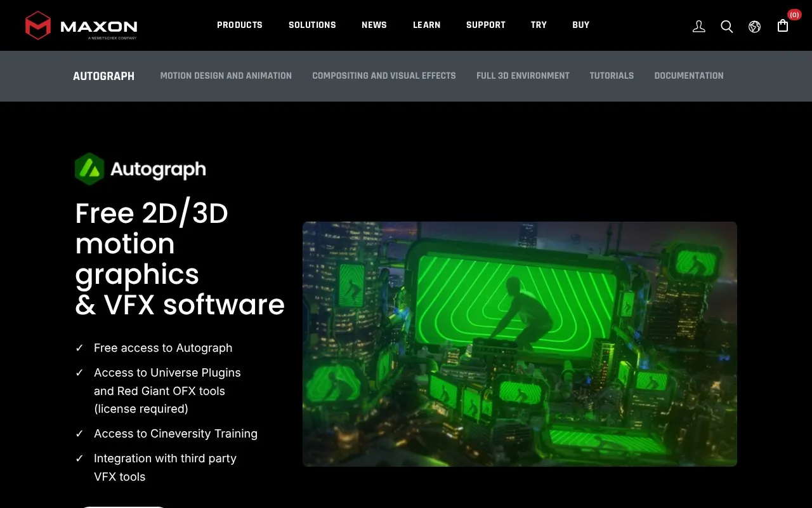The width and height of the screenshot is (812, 508).
Task: Click the "Access to Cineversity Training" text
Action: coord(176,434)
